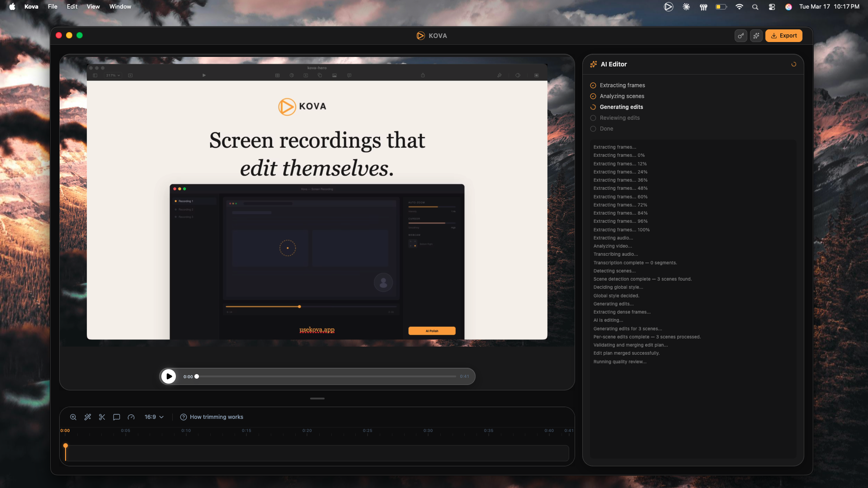
Task: Click the Kova play icon in macOS menu bar
Action: [x=668, y=7]
